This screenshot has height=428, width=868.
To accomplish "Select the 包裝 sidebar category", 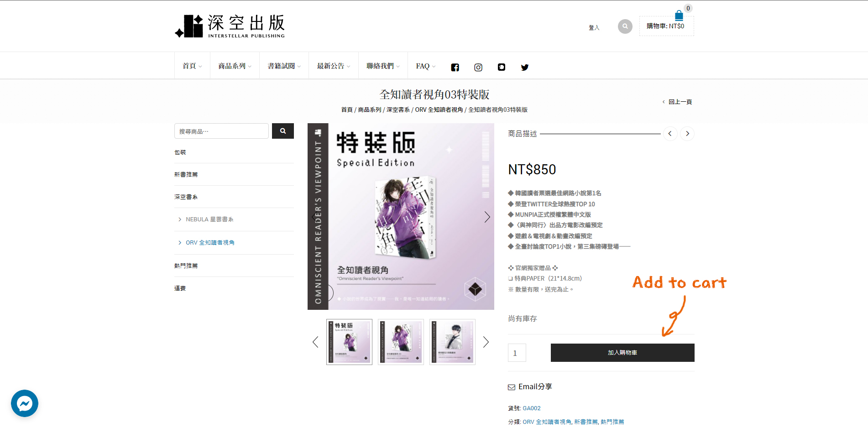I will click(x=180, y=152).
